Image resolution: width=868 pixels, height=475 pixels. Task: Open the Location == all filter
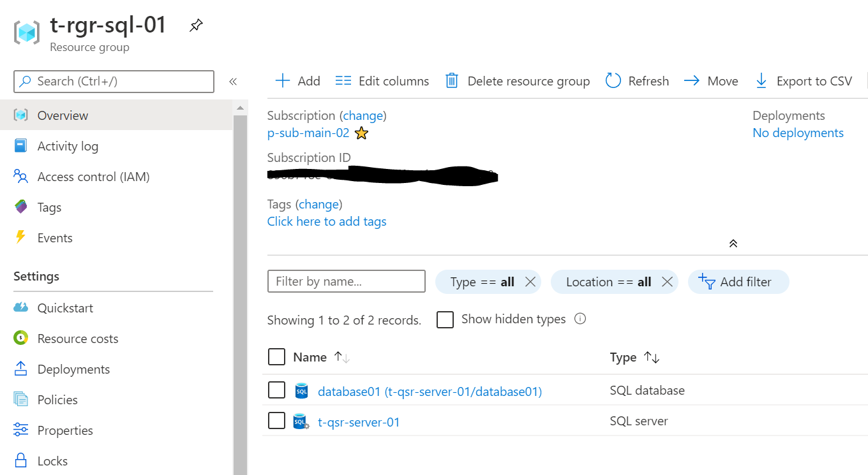608,282
